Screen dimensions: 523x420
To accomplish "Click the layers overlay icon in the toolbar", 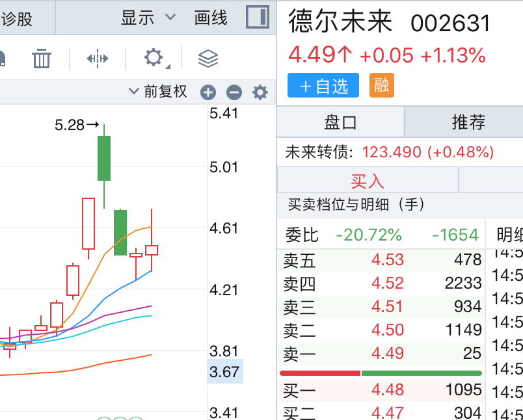I will (x=207, y=58).
